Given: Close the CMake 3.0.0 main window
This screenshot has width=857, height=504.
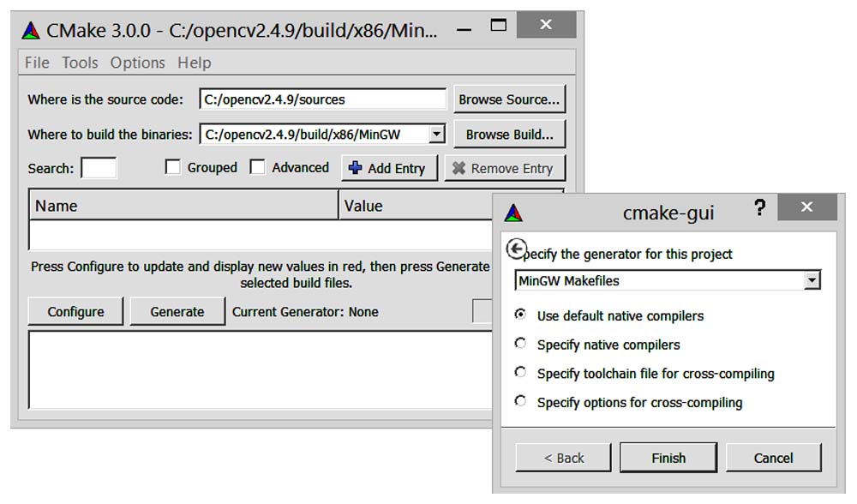Looking at the screenshot, I should [545, 25].
